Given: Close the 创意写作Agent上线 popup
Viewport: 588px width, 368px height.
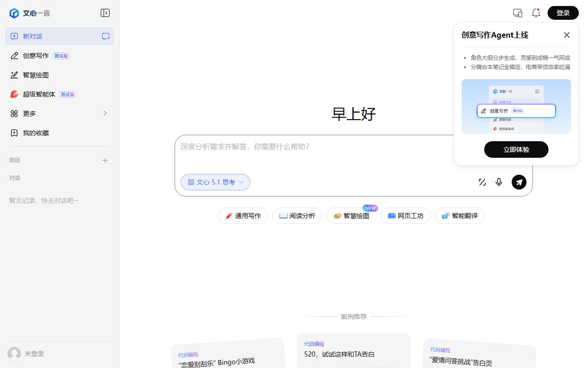Looking at the screenshot, I should point(567,35).
